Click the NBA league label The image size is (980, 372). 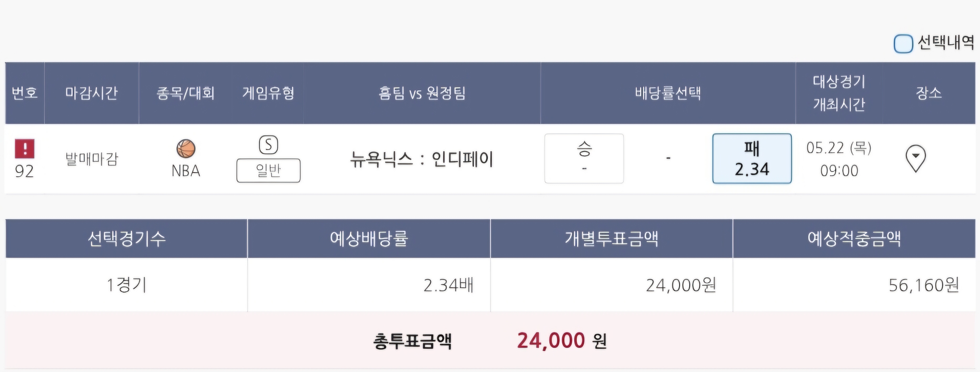click(x=186, y=171)
